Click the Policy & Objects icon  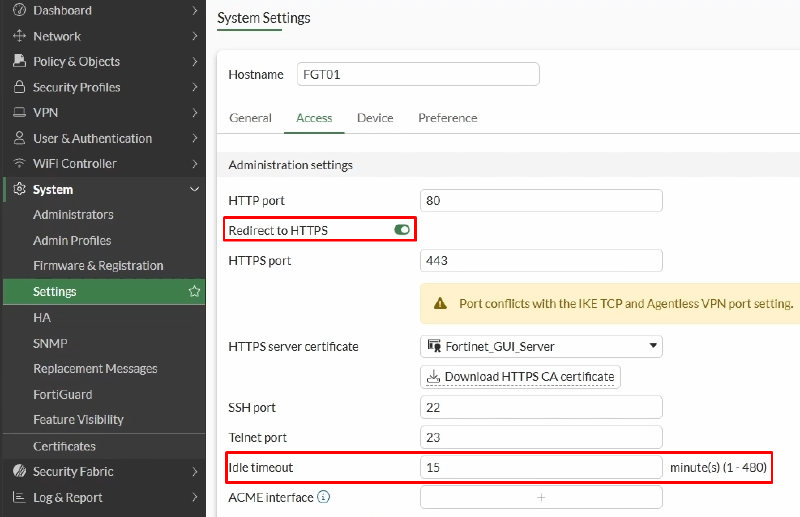tap(19, 61)
